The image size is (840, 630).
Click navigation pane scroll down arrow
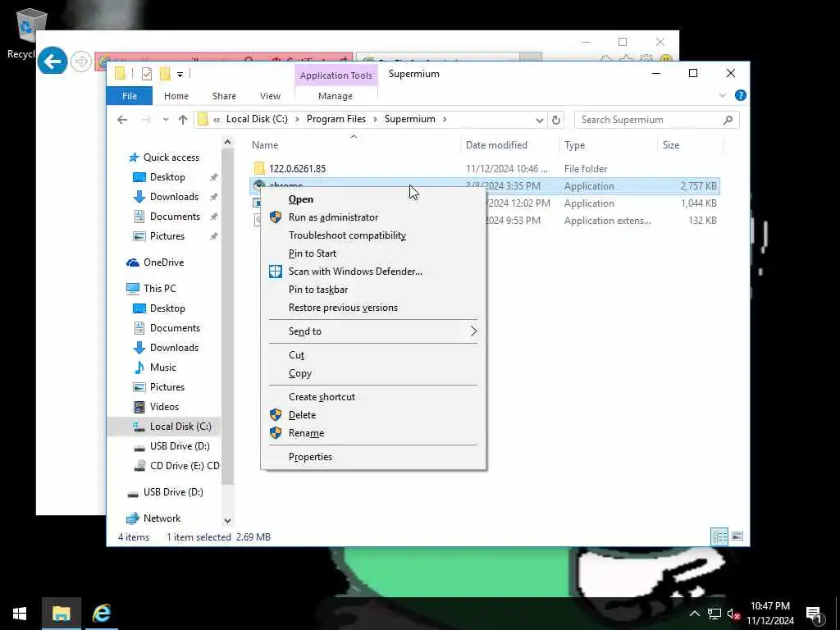pyautogui.click(x=227, y=520)
